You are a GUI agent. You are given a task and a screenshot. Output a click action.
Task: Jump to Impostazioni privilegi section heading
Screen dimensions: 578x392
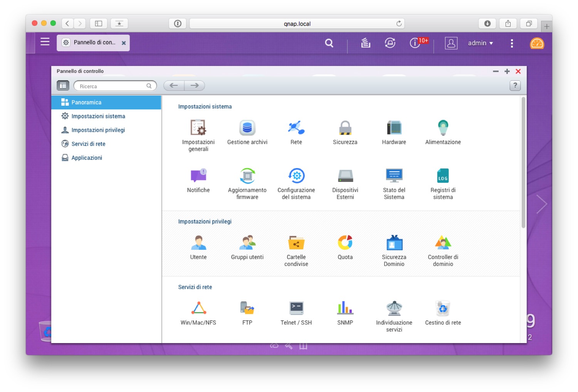[x=205, y=222]
